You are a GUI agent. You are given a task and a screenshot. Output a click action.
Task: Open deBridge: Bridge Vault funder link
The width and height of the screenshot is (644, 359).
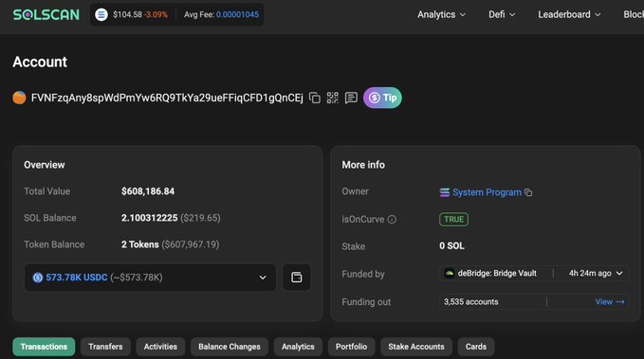coord(497,273)
